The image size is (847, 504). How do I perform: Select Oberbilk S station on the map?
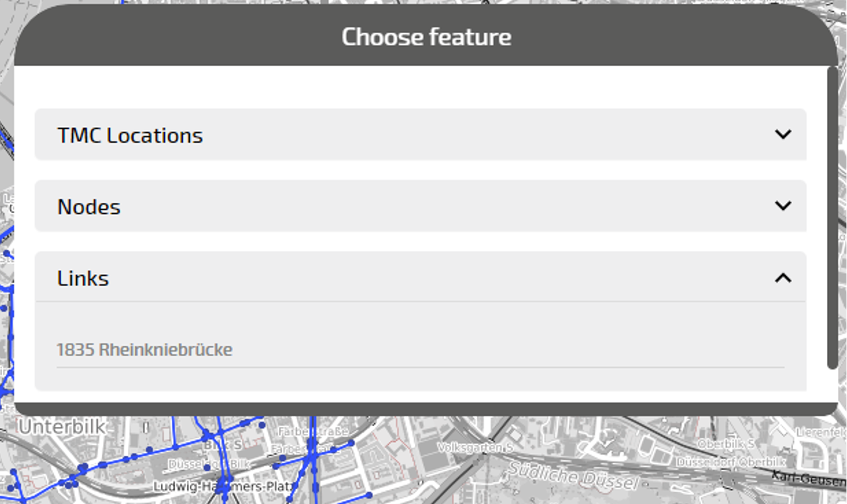click(x=725, y=444)
